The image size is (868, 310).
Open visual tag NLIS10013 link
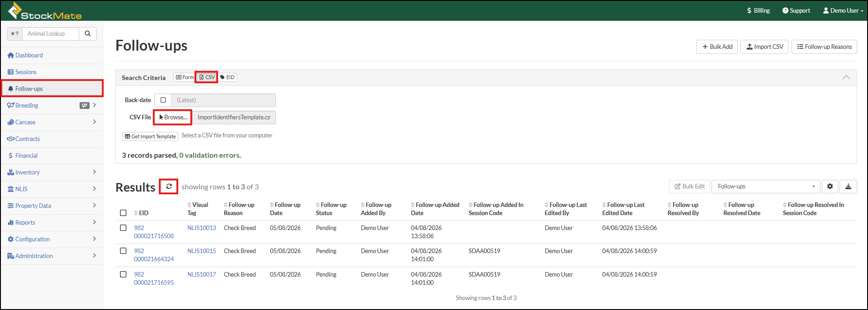[202, 228]
